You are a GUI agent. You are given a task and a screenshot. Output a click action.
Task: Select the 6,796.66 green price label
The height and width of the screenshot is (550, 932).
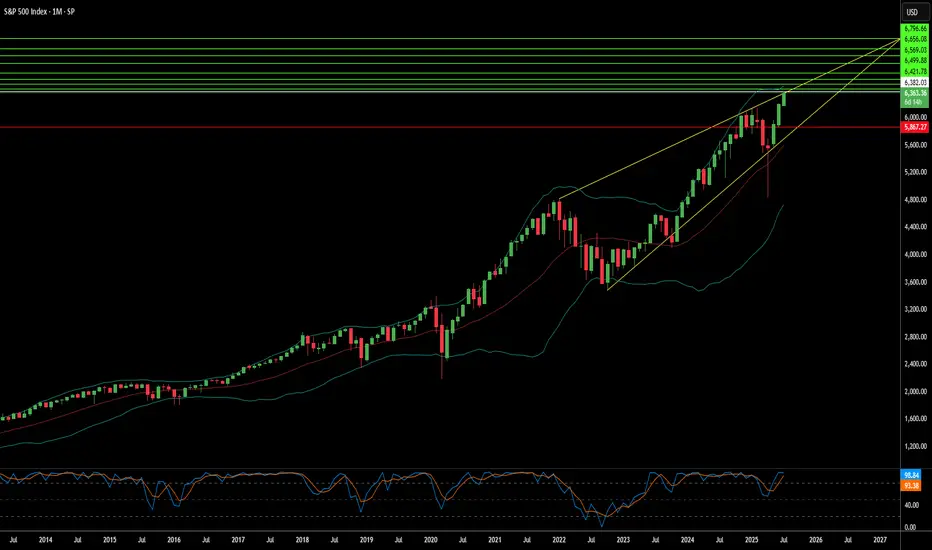[915, 29]
